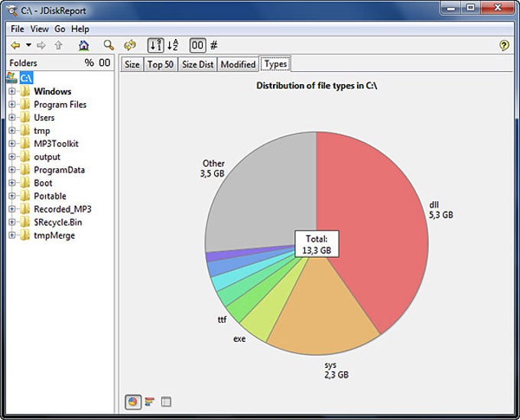The width and height of the screenshot is (520, 420).
Task: Open the Help menu
Action: click(x=80, y=29)
